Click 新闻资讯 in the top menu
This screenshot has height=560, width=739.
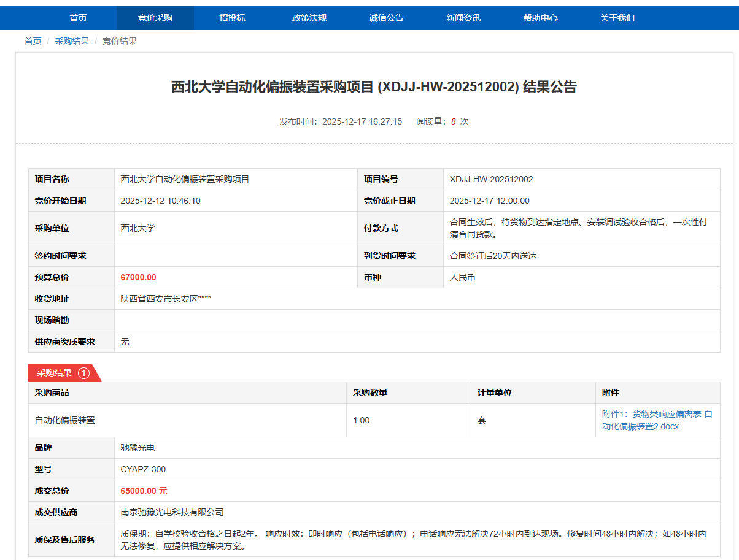463,18
